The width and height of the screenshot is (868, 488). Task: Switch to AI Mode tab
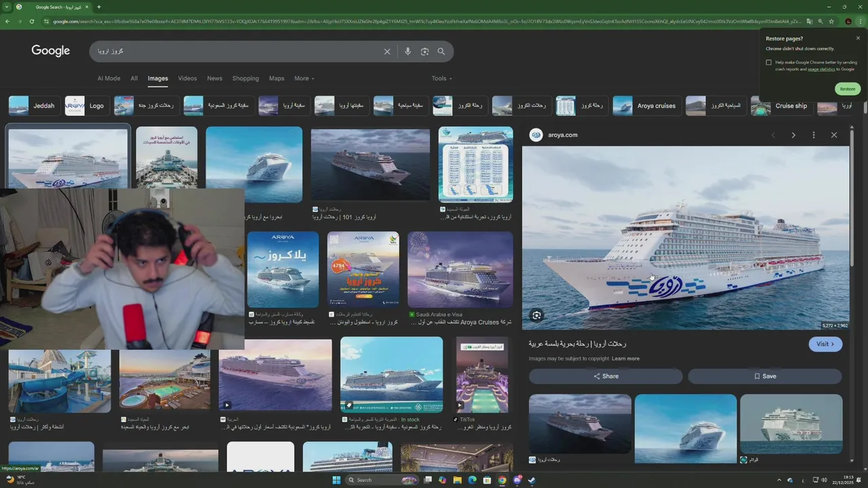click(108, 79)
